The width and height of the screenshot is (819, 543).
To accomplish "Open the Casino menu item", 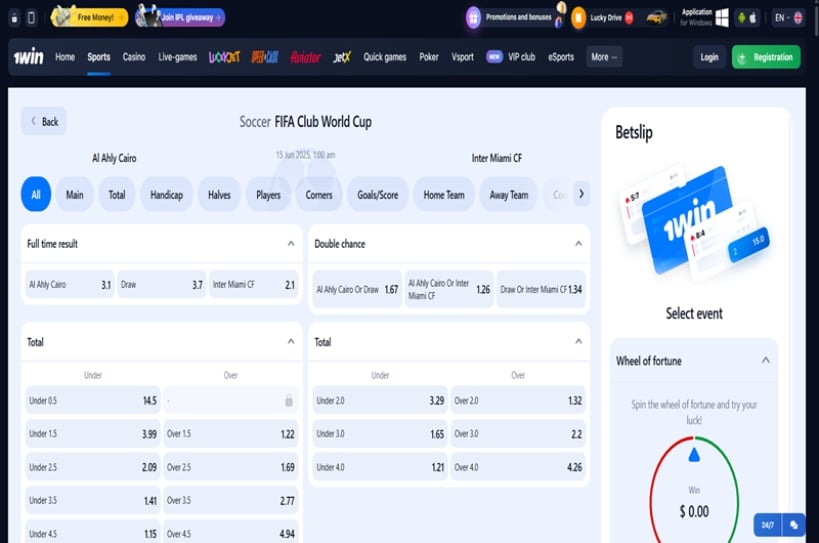I will point(134,57).
